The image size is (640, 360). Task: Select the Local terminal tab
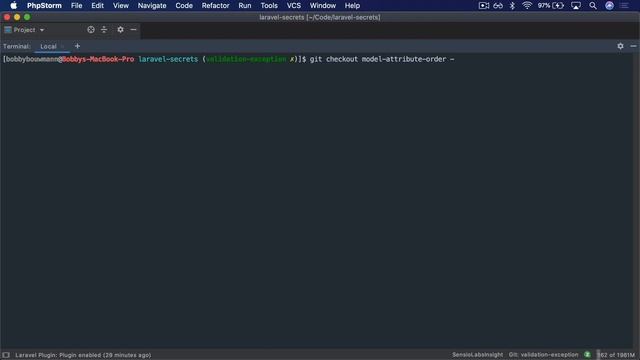[48, 47]
